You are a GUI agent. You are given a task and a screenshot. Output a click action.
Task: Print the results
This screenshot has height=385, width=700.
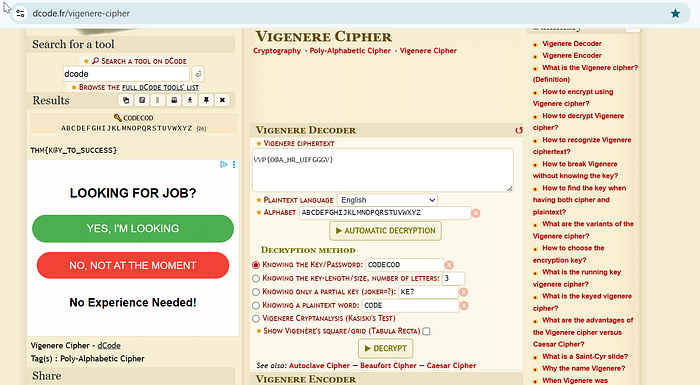[174, 100]
